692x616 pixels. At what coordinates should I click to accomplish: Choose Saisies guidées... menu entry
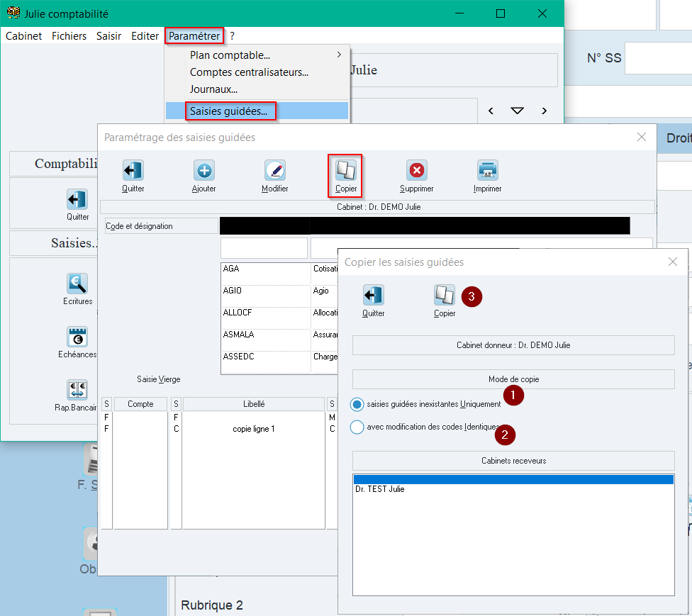tap(257, 111)
